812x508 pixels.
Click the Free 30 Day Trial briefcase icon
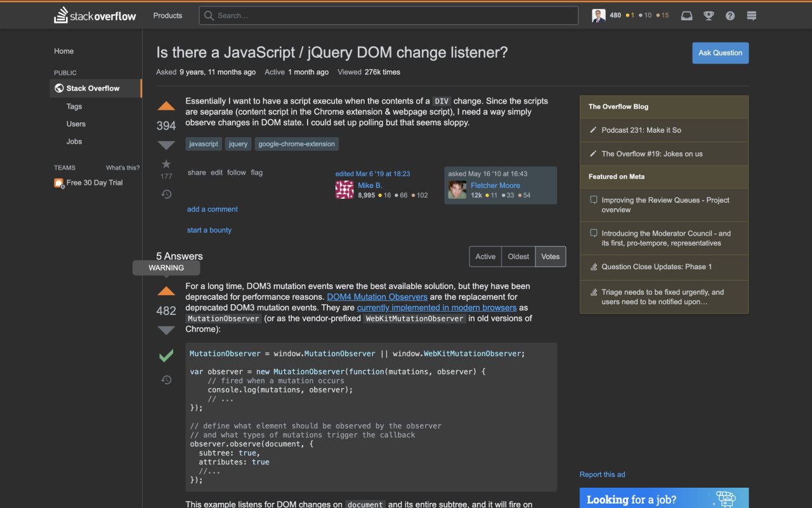pyautogui.click(x=59, y=183)
